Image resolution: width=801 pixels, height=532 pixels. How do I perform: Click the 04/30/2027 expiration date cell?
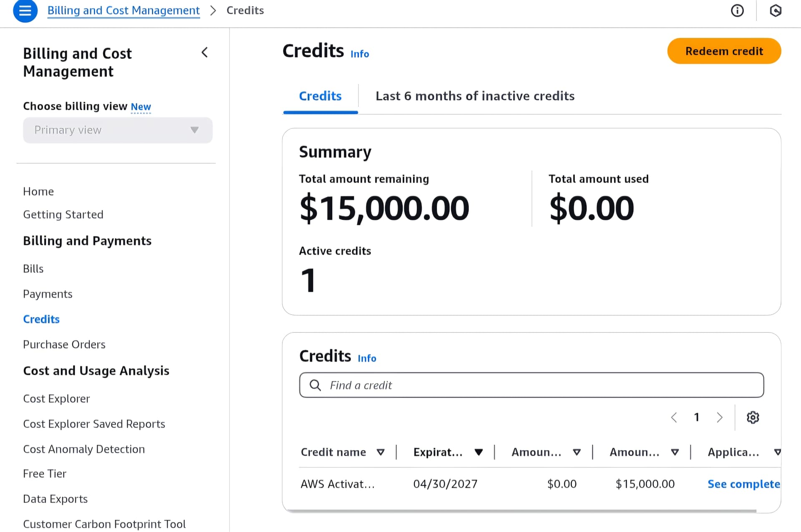(445, 484)
